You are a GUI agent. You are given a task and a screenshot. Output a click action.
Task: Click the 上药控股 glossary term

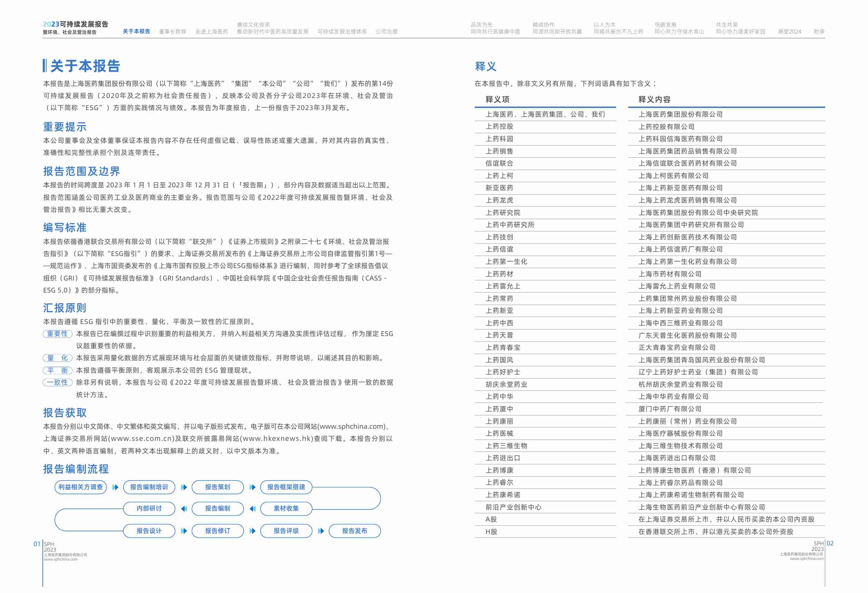pyautogui.click(x=499, y=127)
